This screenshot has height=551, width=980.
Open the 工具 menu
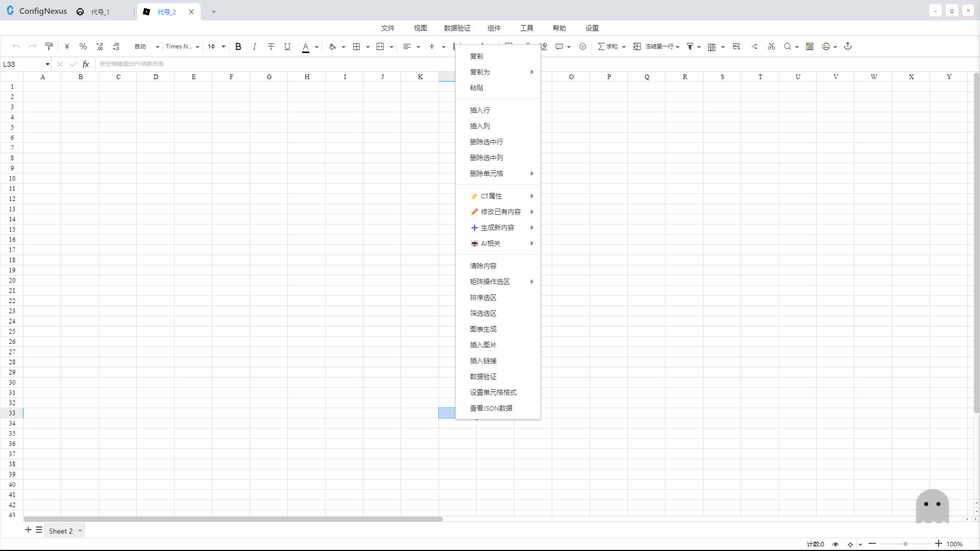(527, 28)
